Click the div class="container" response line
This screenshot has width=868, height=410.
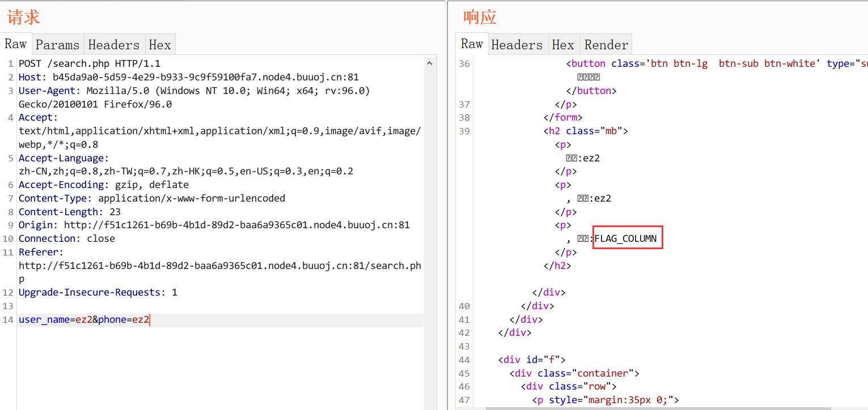pos(574,373)
